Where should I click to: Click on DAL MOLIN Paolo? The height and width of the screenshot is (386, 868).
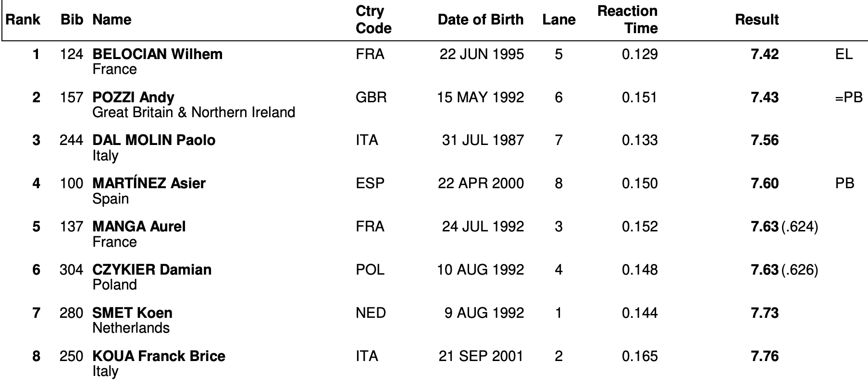tap(154, 140)
